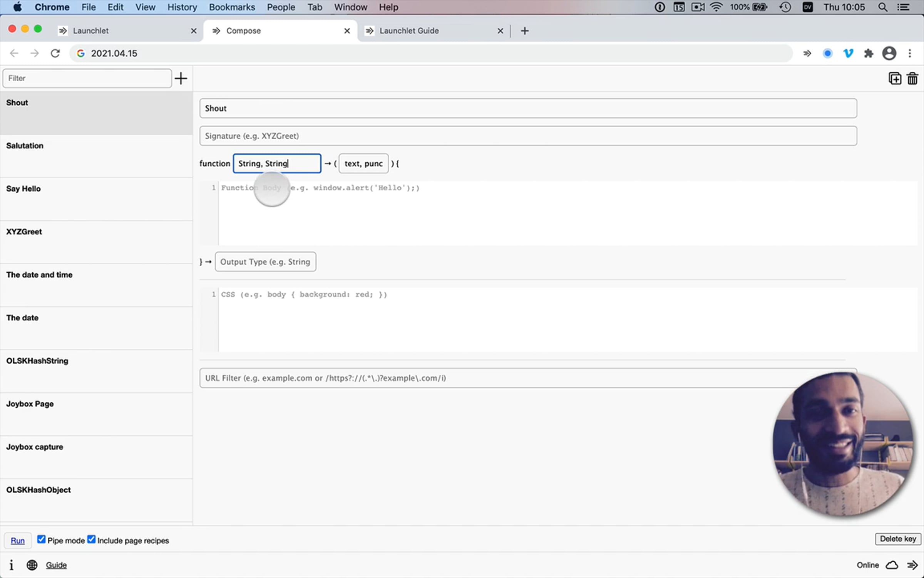This screenshot has height=578, width=924.
Task: Open Launchlet extension icon in Chrome toolbar
Action: pos(807,53)
